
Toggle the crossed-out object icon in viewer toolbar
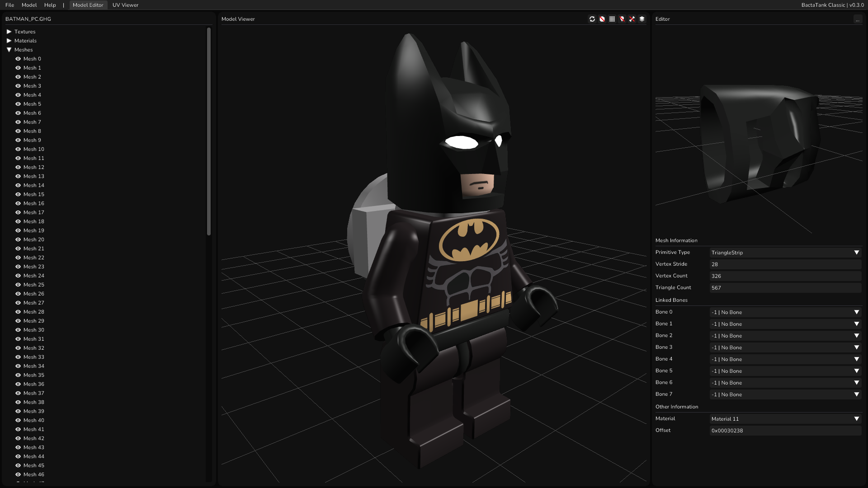click(602, 19)
